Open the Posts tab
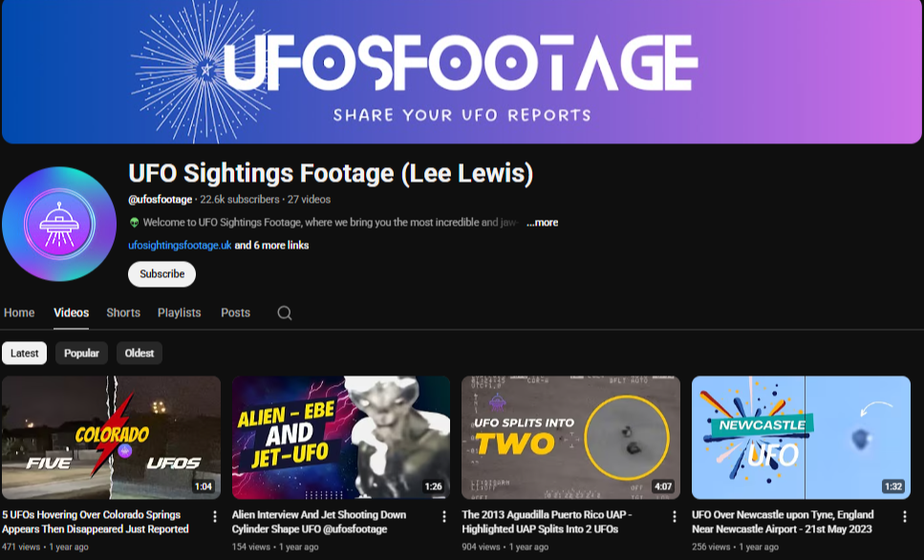The height and width of the screenshot is (560, 924). [235, 312]
